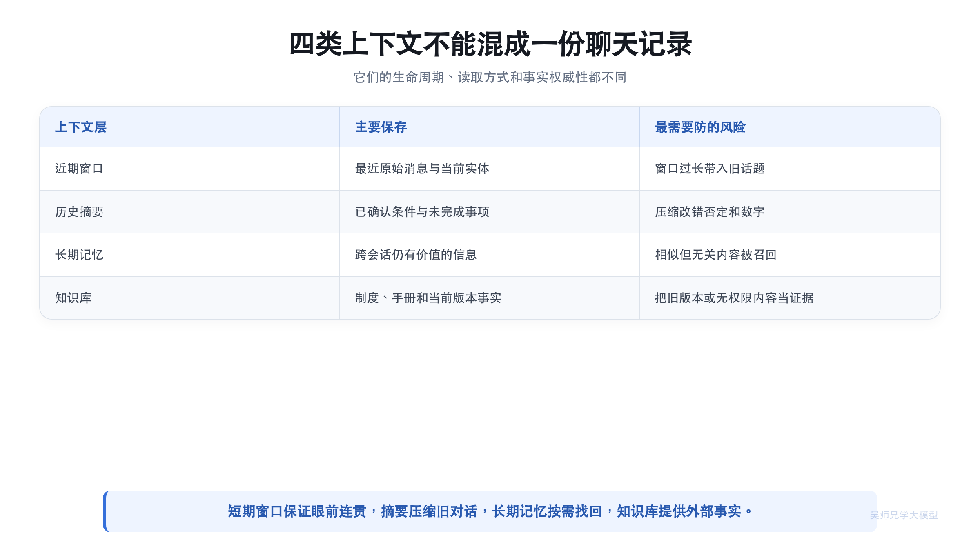Image resolution: width=980 pixels, height=551 pixels.
Task: Click the column header 最需要防的风险
Action: pos(790,127)
